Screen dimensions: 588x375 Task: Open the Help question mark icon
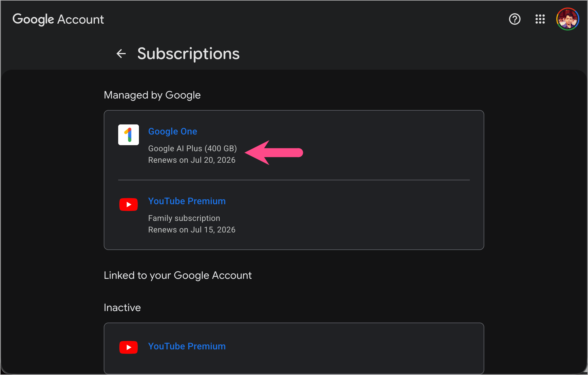(x=514, y=19)
